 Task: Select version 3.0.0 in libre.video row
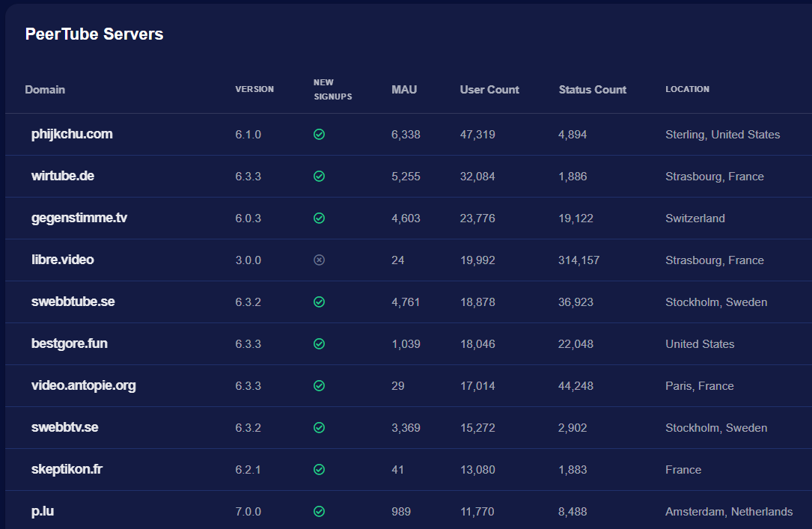click(248, 260)
